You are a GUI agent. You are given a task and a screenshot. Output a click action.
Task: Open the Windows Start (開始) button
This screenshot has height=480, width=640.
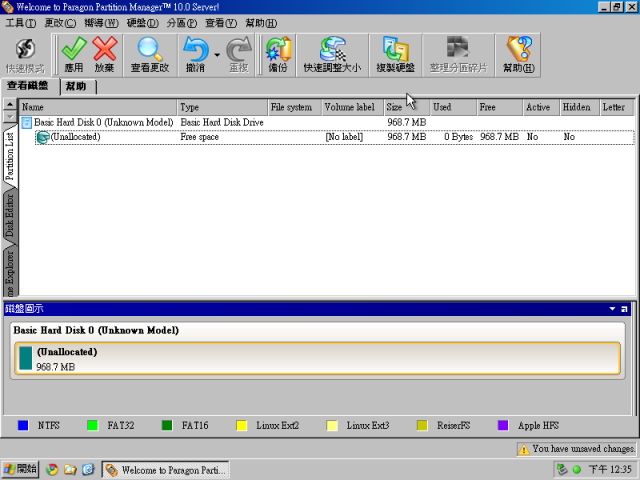[x=20, y=469]
